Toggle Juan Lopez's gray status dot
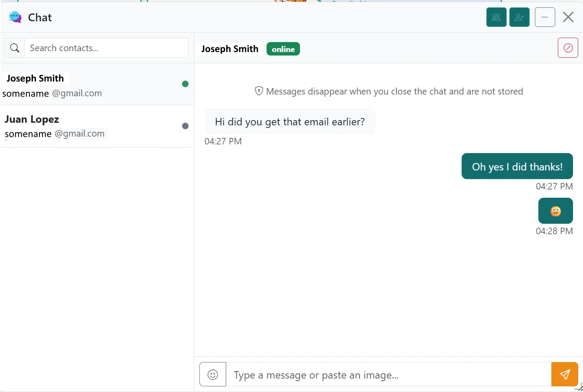This screenshot has width=583, height=392. [x=185, y=126]
